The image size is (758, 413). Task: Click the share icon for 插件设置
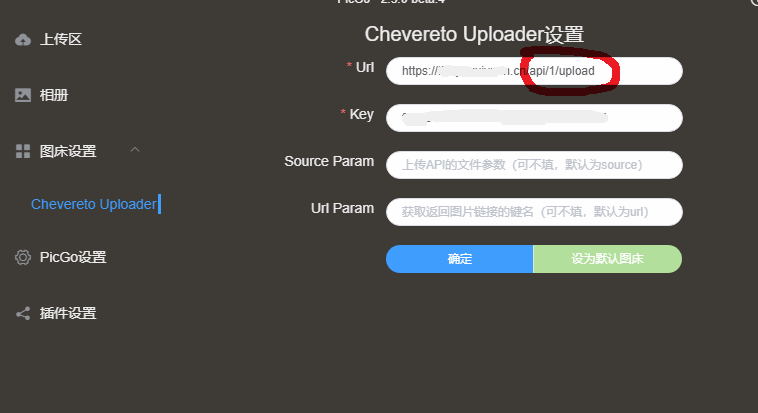(x=23, y=313)
